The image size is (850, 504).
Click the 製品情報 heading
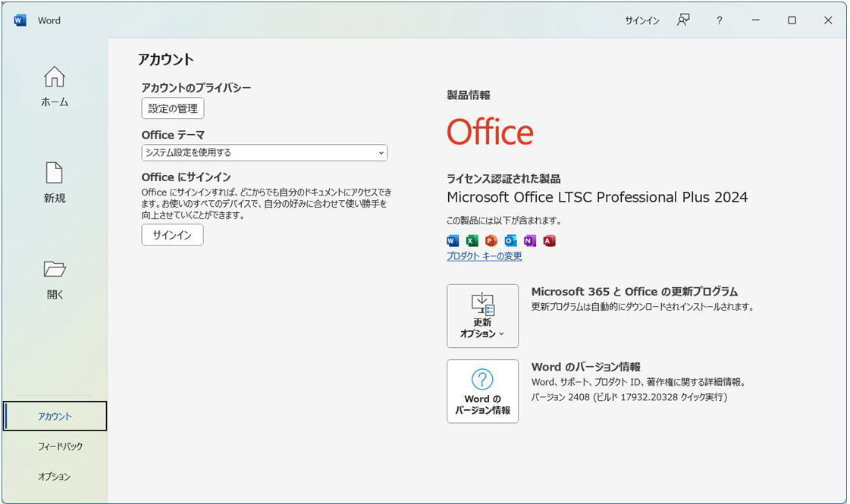pyautogui.click(x=469, y=95)
